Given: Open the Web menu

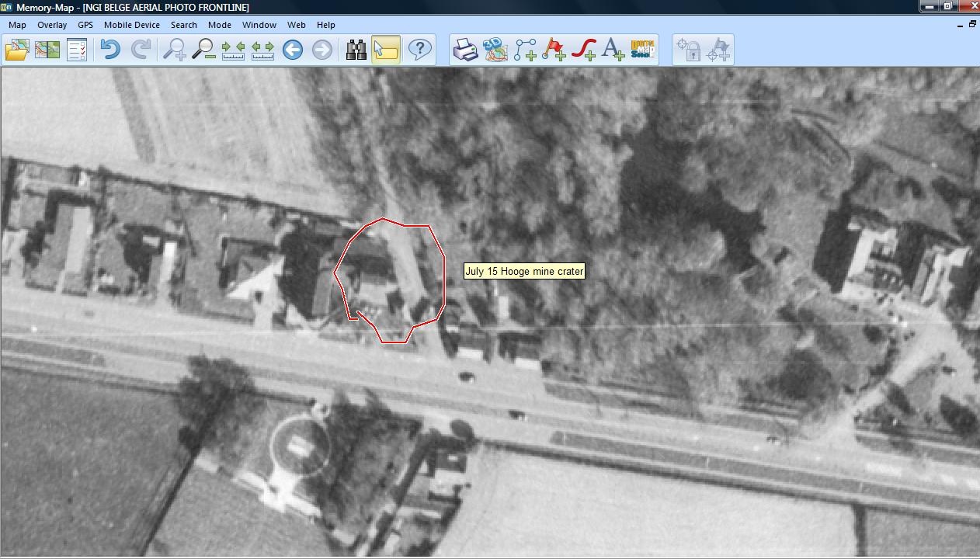Looking at the screenshot, I should pos(297,25).
